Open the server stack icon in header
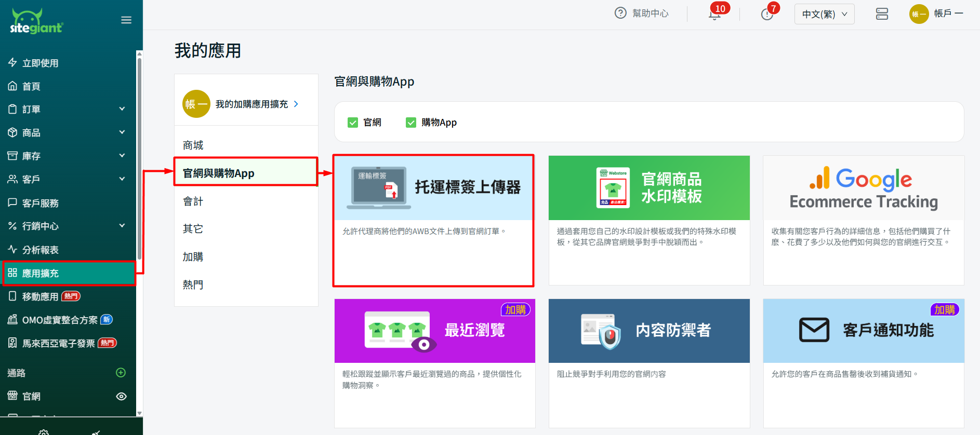Image resolution: width=980 pixels, height=435 pixels. [882, 14]
